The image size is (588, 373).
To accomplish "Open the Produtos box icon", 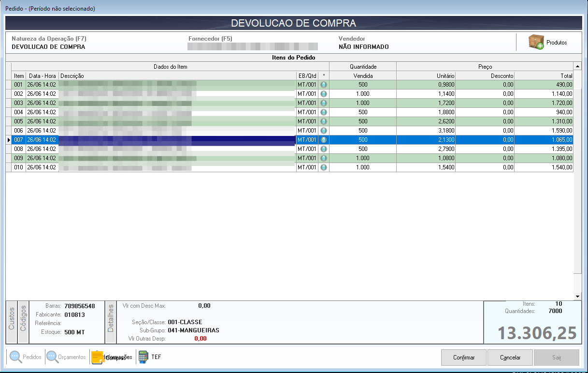I will 536,42.
